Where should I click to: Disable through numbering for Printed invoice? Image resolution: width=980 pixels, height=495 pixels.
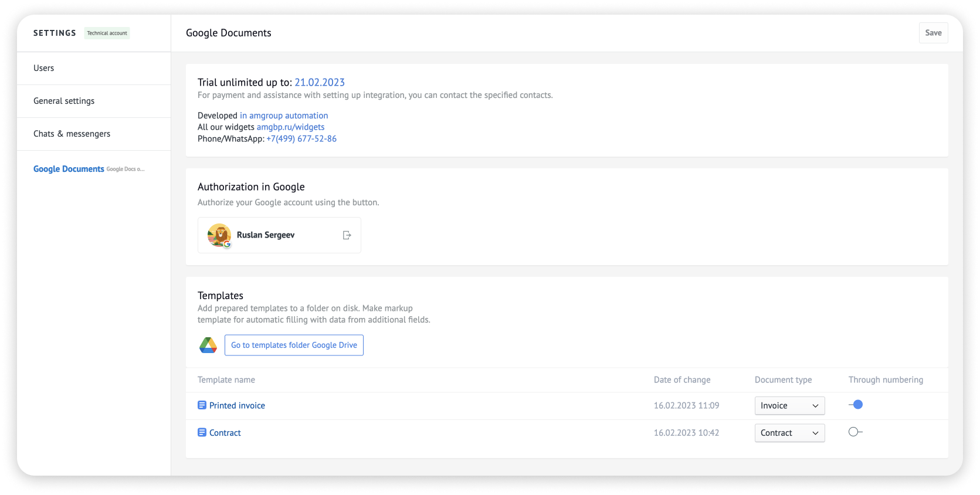(856, 405)
